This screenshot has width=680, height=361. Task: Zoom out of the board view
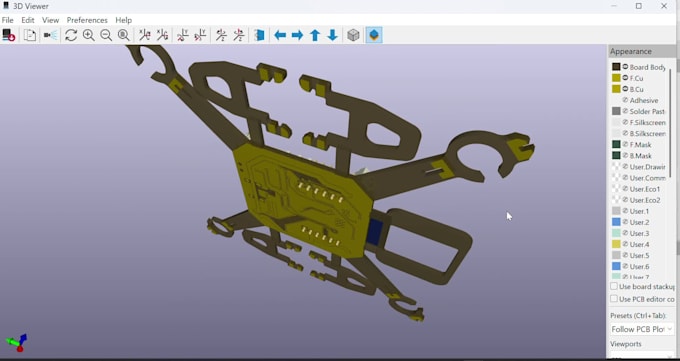[x=106, y=35]
